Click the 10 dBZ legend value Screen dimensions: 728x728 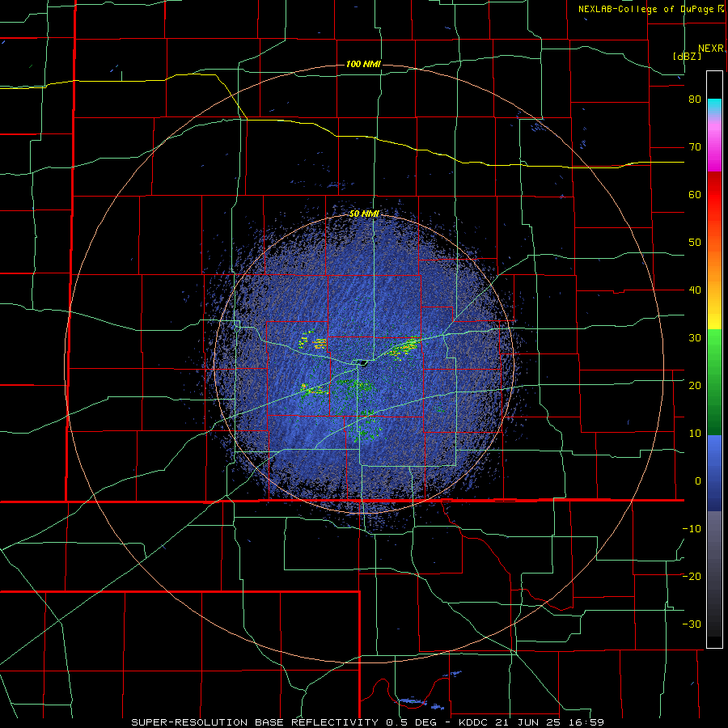click(695, 434)
